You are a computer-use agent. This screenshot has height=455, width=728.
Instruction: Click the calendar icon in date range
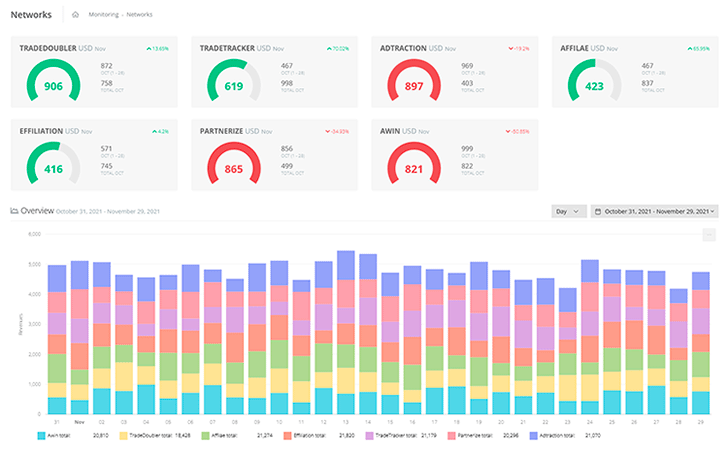click(x=598, y=212)
